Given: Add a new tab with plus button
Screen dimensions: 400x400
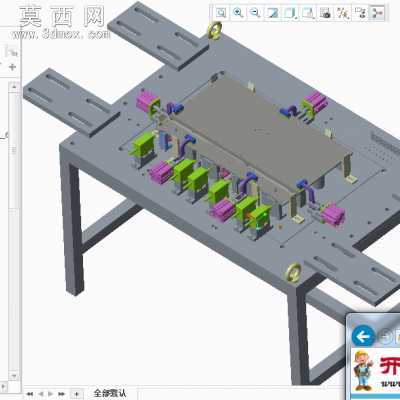Looking at the screenshot, I should [77, 394].
